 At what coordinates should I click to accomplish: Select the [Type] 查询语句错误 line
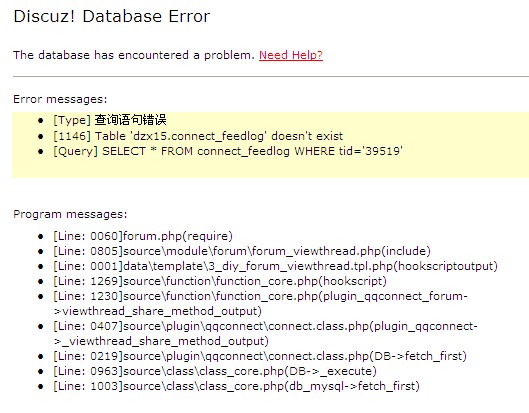(x=110, y=120)
